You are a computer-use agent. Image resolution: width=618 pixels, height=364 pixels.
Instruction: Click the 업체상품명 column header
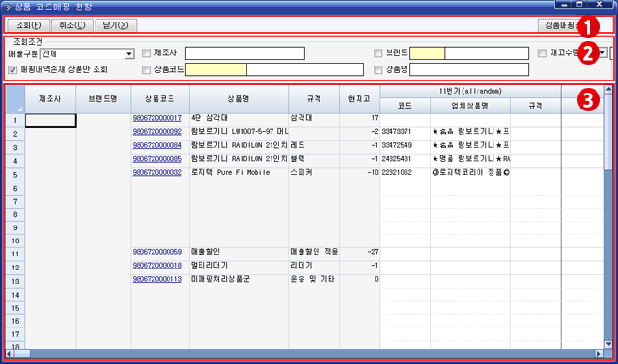[471, 107]
